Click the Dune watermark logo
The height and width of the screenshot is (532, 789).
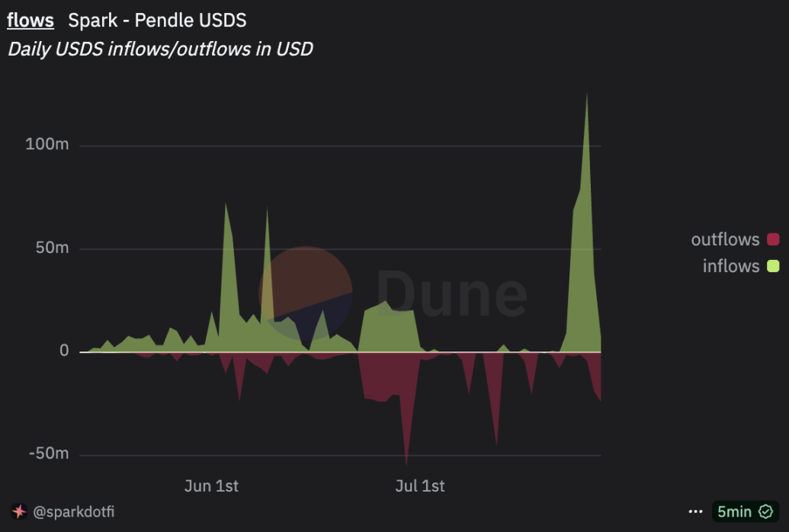click(393, 293)
